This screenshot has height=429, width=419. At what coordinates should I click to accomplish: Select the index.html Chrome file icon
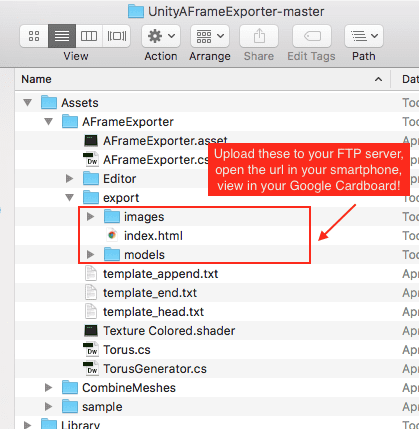(112, 236)
